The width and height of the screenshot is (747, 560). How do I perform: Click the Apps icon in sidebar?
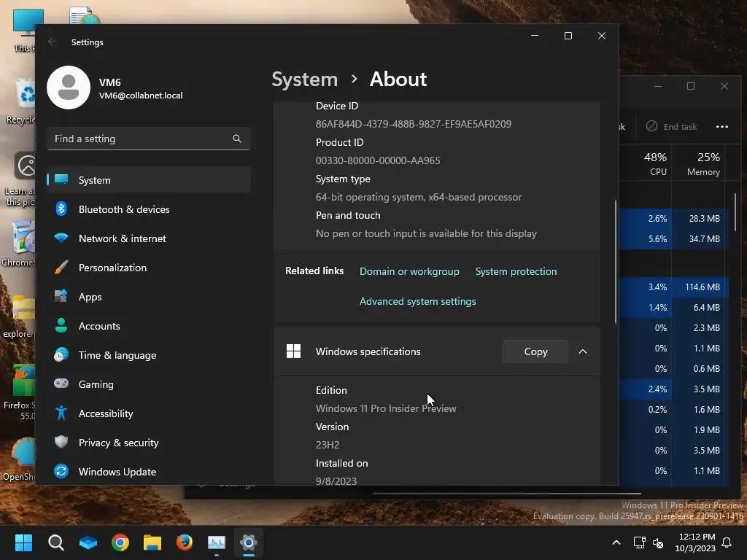61,296
